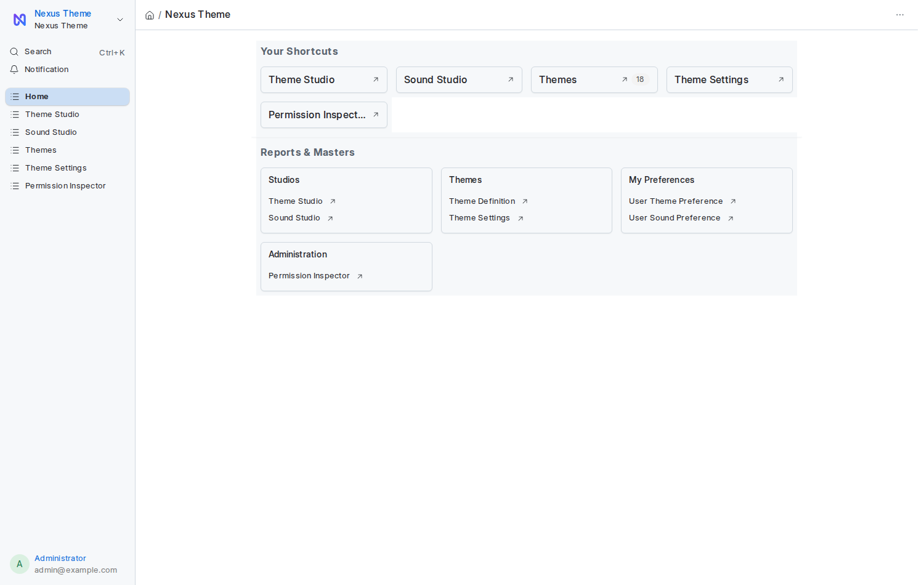This screenshot has height=585, width=924.
Task: Click the Nexus Theme logo icon
Action: point(20,20)
